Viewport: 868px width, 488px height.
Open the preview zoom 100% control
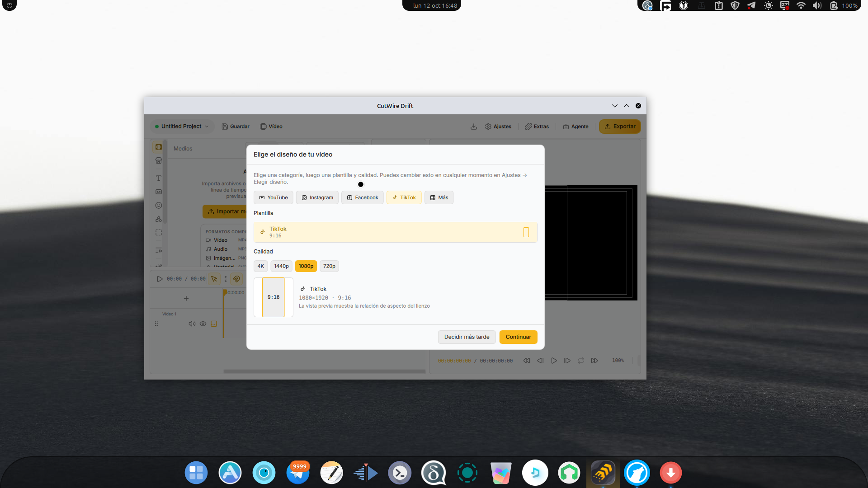pos(618,361)
